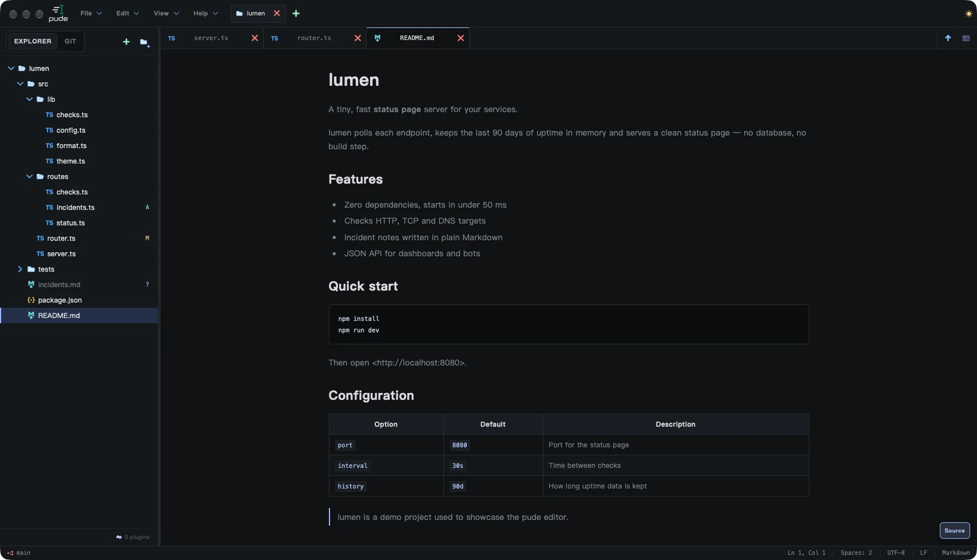Close the server.ts tab
Viewport: 977px width, 560px height.
[x=255, y=38]
